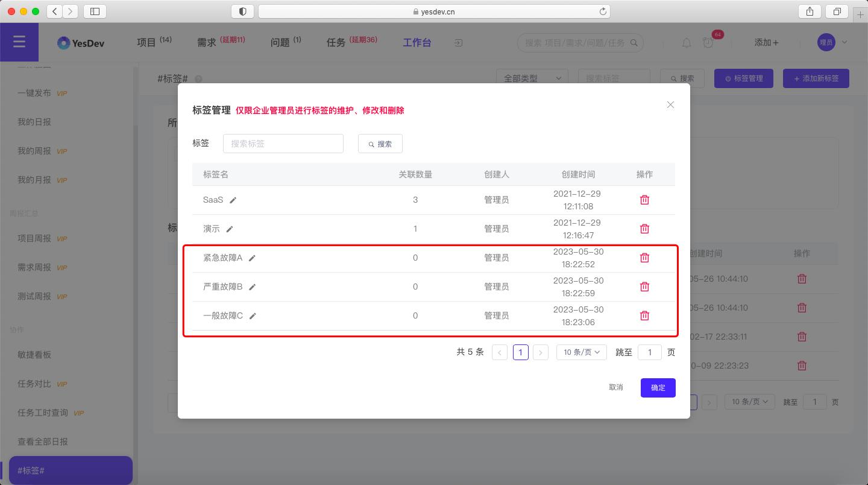Open the 全部类型 type filter dropdown
The width and height of the screenshot is (868, 485).
click(532, 78)
